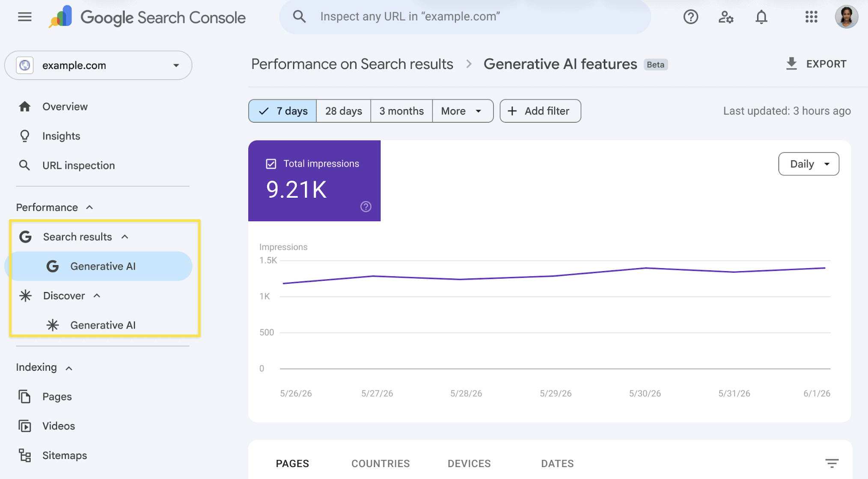868x479 pixels.
Task: Open the Google apps grid
Action: coord(811,17)
